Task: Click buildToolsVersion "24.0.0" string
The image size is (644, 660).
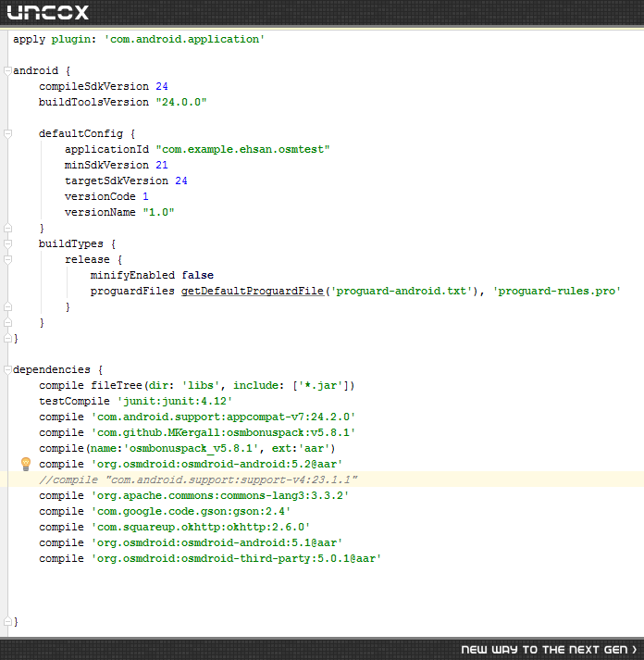Action: pos(181,102)
